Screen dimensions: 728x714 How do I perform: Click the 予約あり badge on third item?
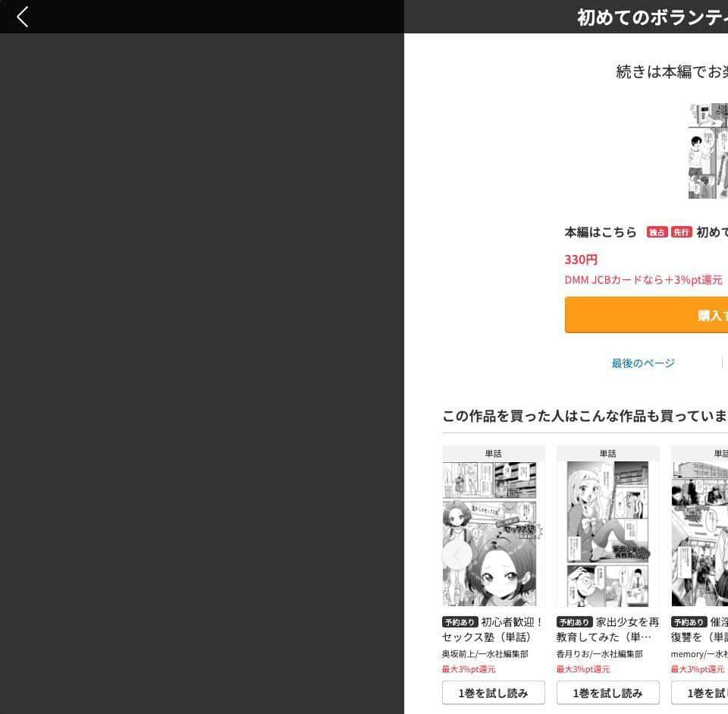pyautogui.click(x=689, y=622)
